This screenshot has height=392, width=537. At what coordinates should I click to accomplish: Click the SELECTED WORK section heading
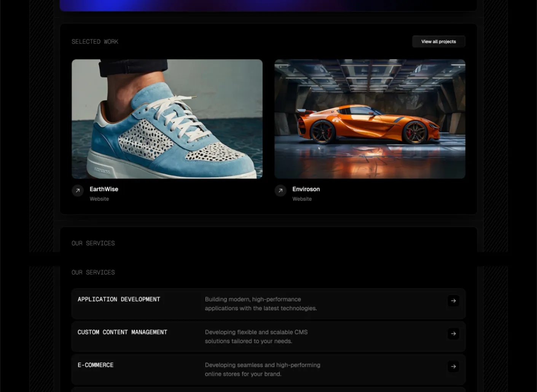coord(95,41)
